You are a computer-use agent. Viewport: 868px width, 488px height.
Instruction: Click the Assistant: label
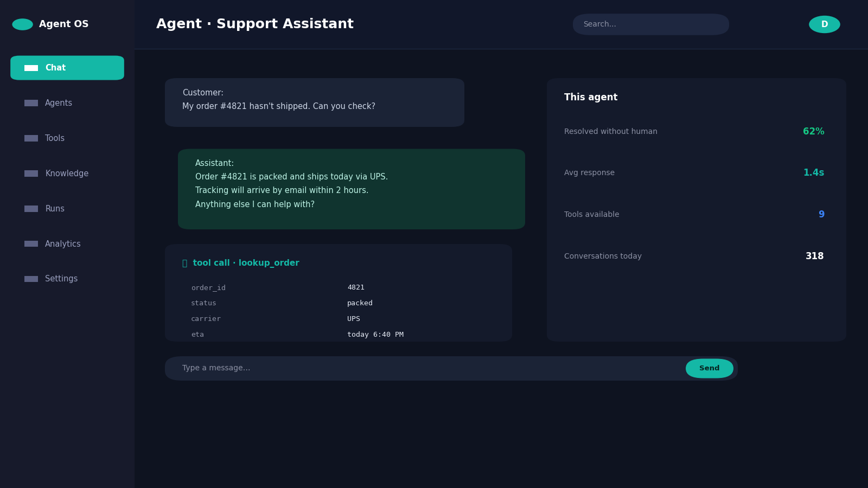click(214, 163)
